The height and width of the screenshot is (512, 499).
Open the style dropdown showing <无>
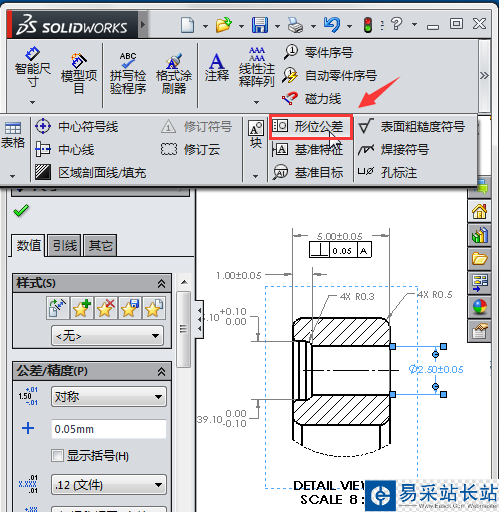[108, 336]
